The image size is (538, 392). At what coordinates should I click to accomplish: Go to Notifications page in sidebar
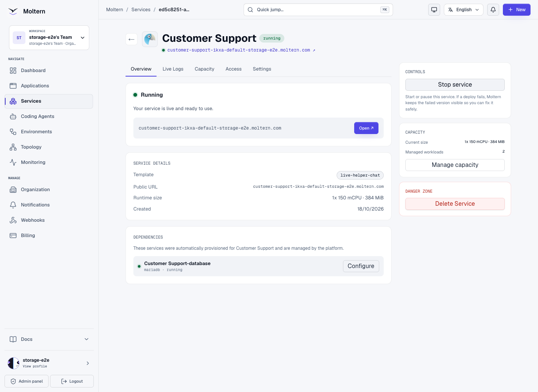point(49,205)
